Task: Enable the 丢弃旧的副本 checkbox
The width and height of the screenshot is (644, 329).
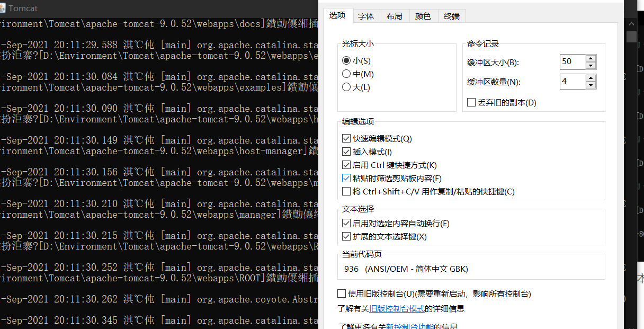Action: pyautogui.click(x=471, y=102)
